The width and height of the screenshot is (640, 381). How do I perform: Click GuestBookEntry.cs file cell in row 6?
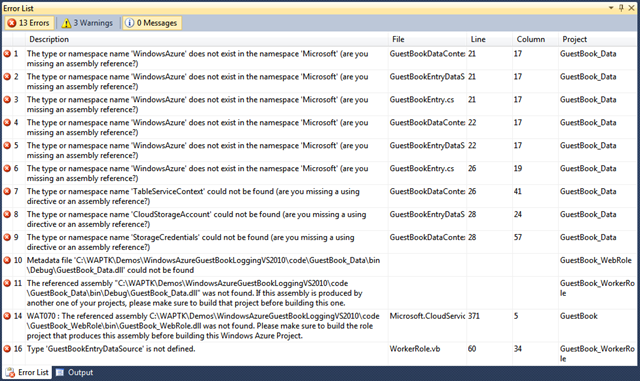[422, 168]
